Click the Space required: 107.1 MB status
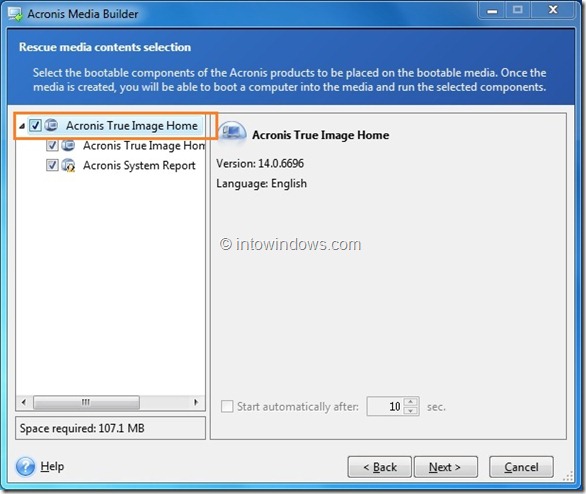The height and width of the screenshot is (494, 586). pyautogui.click(x=82, y=428)
